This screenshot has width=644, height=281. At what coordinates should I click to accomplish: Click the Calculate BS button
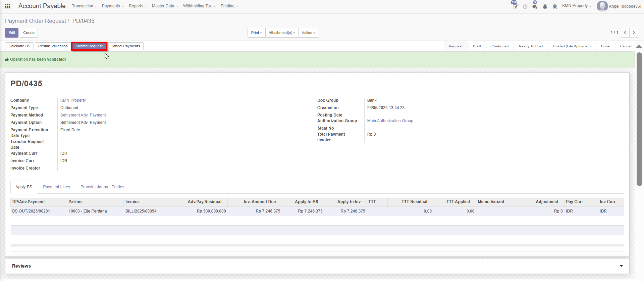(x=19, y=46)
